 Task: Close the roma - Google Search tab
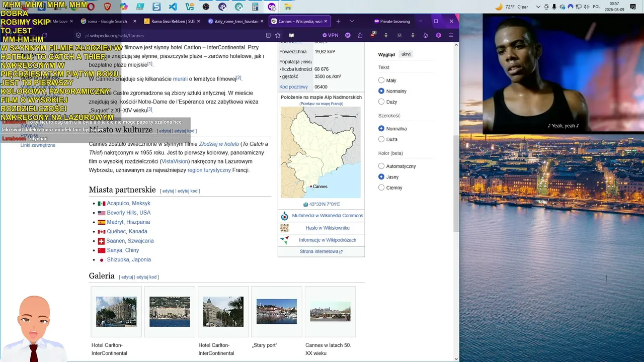click(x=135, y=21)
